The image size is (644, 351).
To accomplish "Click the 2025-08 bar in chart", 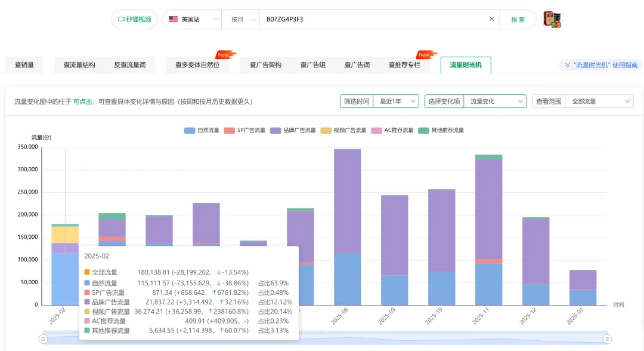I will (x=347, y=227).
